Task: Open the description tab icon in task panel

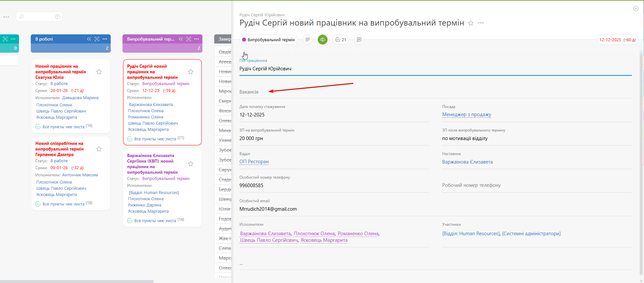Action: pyautogui.click(x=307, y=40)
